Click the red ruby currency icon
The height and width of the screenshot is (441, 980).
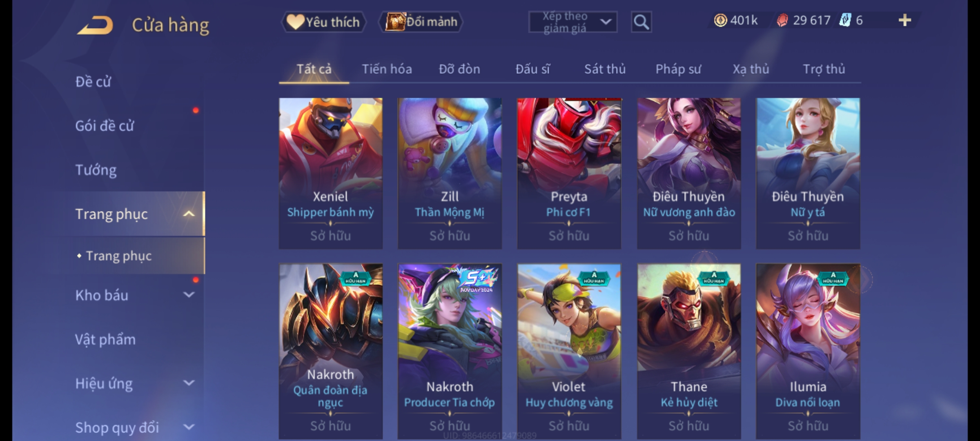[782, 20]
